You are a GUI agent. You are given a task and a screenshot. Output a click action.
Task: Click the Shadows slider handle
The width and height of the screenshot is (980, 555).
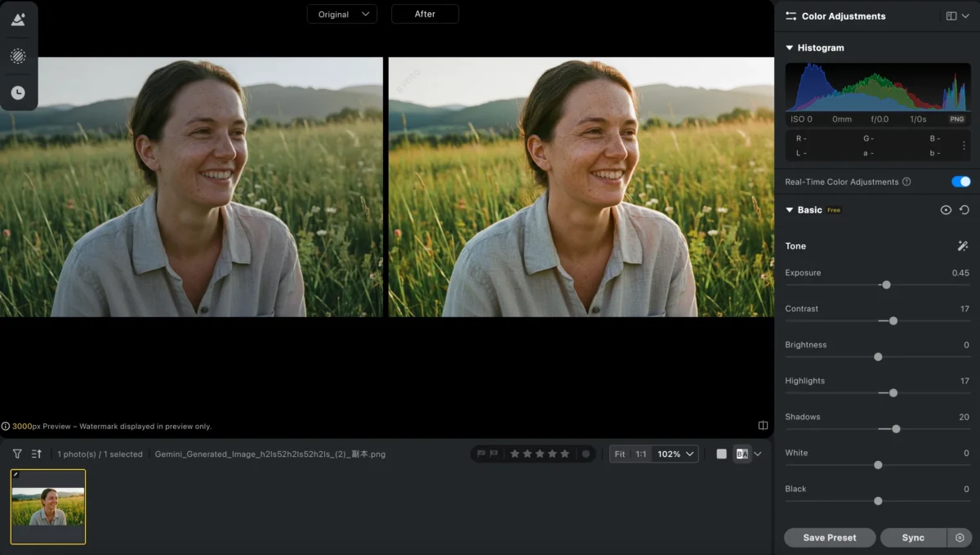896,429
